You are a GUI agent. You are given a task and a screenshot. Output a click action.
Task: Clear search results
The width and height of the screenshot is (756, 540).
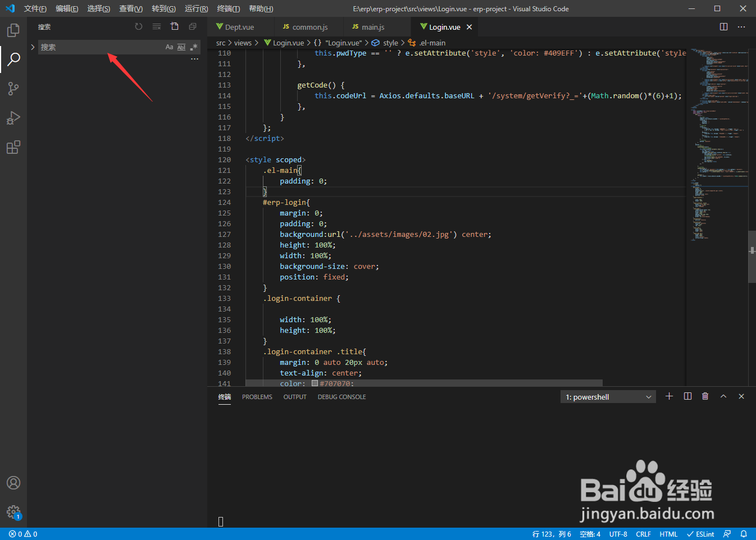(x=157, y=26)
